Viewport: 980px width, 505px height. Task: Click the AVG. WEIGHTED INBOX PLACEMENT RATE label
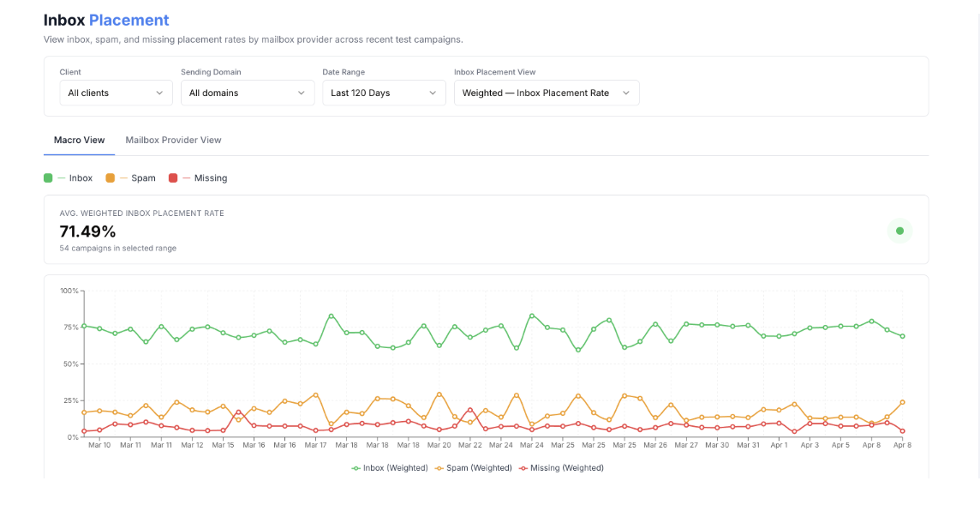(x=142, y=213)
